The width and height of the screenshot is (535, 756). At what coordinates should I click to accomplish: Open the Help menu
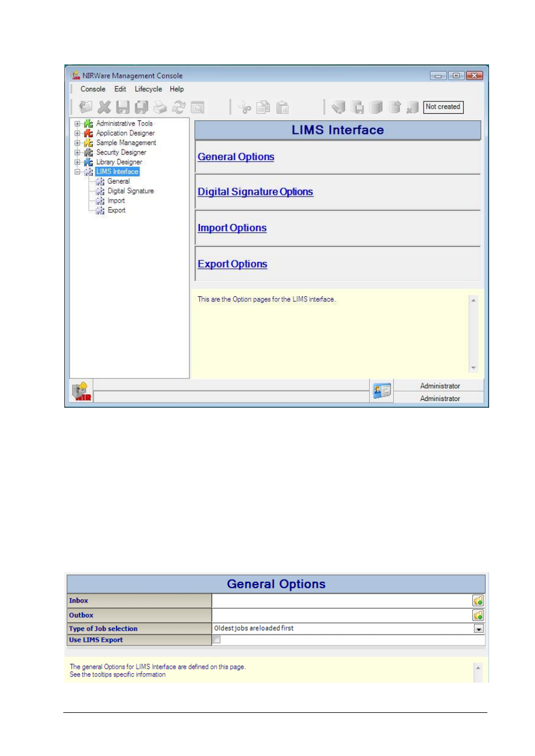point(176,89)
